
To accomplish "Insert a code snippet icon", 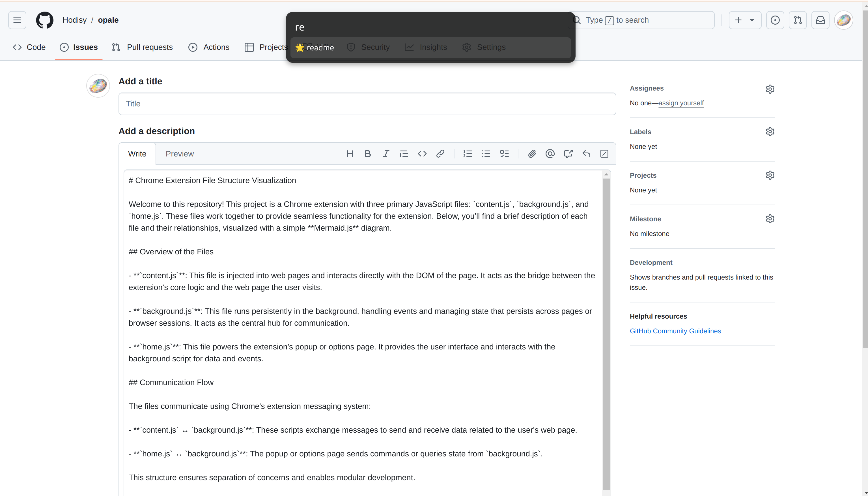I will pos(422,154).
